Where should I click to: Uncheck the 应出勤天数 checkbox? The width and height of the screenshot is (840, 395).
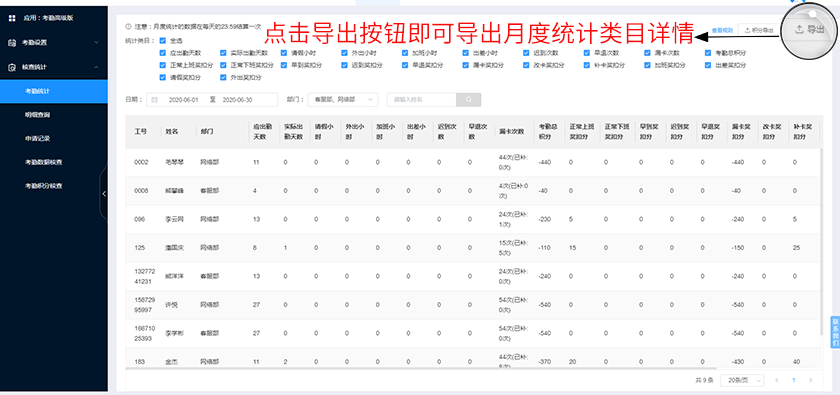[162, 53]
